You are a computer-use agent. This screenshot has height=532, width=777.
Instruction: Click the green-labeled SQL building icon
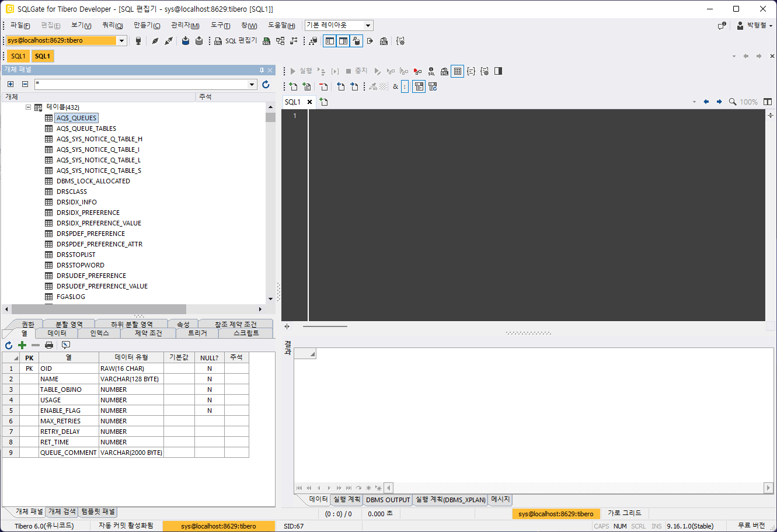coord(267,41)
